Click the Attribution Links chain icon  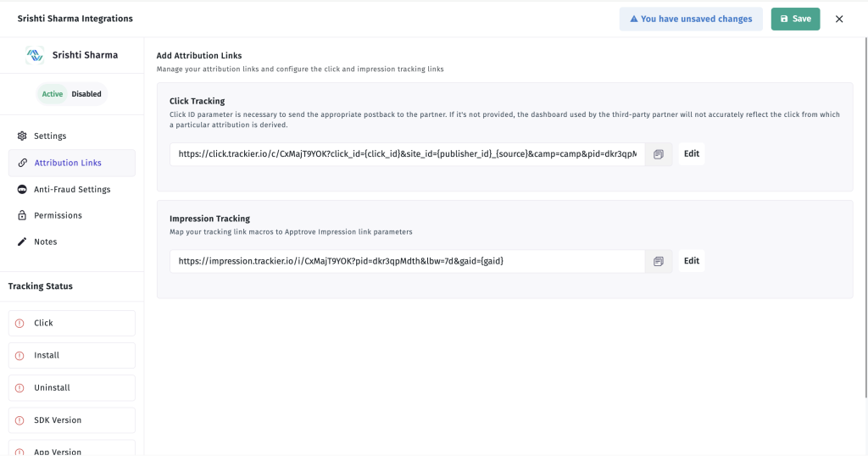[22, 163]
